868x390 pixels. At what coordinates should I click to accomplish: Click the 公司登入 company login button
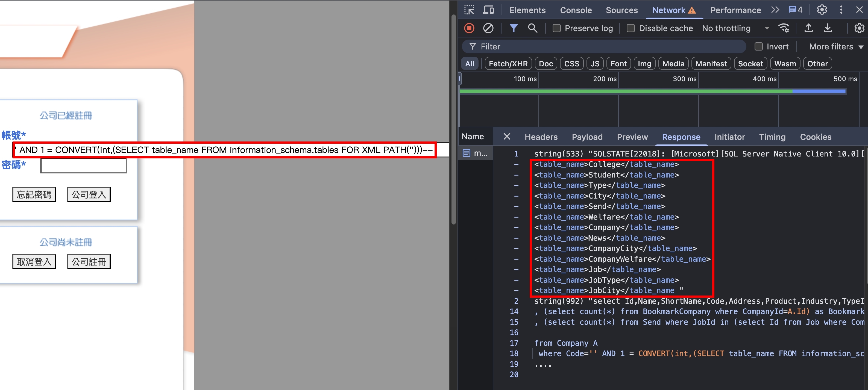89,194
